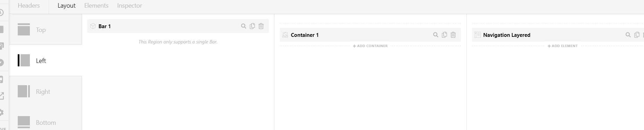Inspect Navigation Layered element magnifier icon
Screen dimensions: 644x130
[628, 35]
